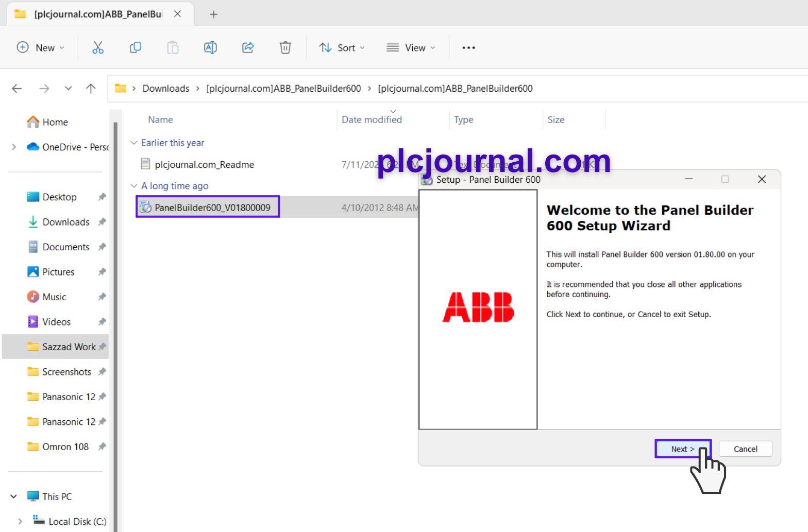Screen dimensions: 808x532
Task: Minimize the Setup - Panel Builder 600 window
Action: (x=688, y=179)
